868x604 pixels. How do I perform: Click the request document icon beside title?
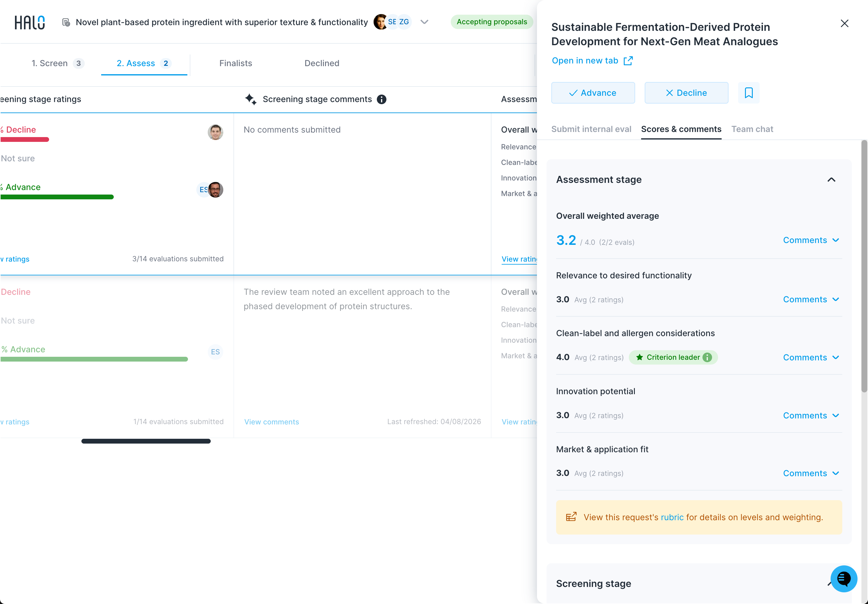(66, 22)
